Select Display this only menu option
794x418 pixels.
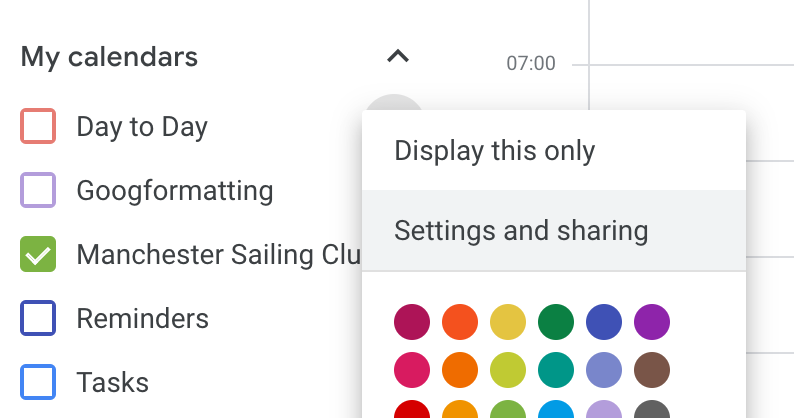pos(554,150)
